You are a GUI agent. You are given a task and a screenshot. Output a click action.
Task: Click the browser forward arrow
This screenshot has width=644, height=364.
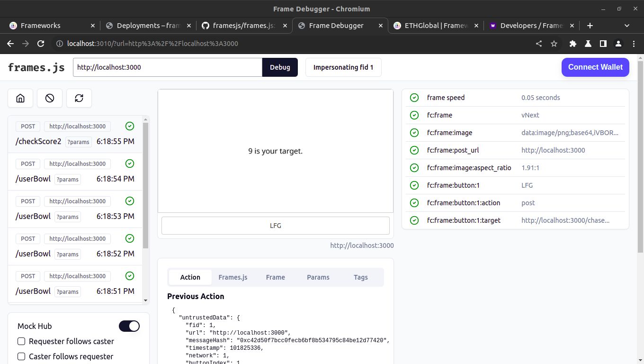[26, 44]
